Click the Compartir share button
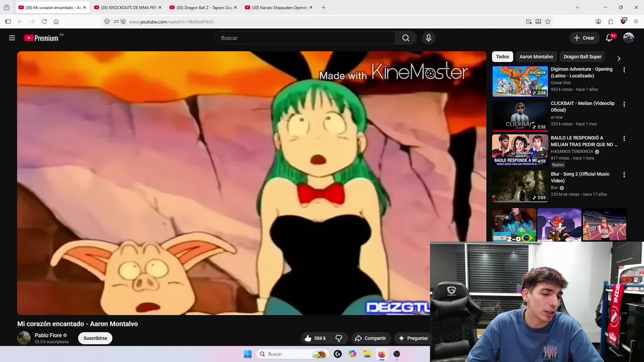This screenshot has width=644, height=362. point(370,338)
